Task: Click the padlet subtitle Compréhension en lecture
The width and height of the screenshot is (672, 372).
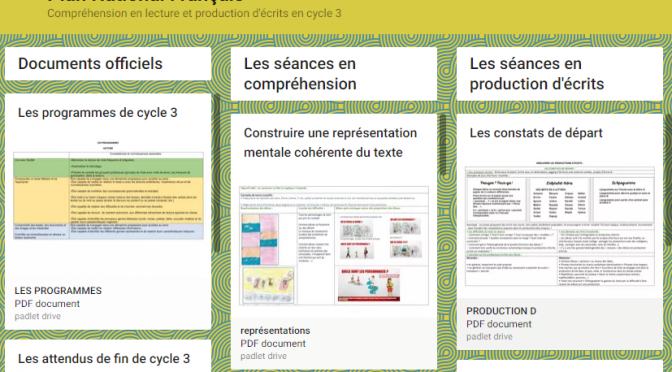Action: [194, 13]
